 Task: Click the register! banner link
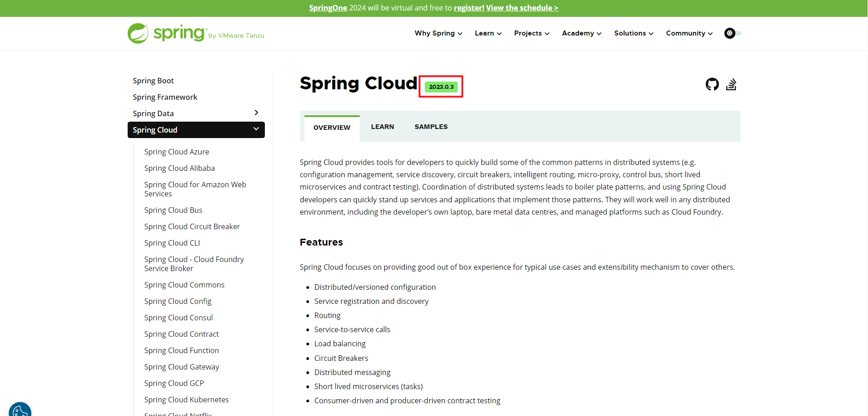469,8
